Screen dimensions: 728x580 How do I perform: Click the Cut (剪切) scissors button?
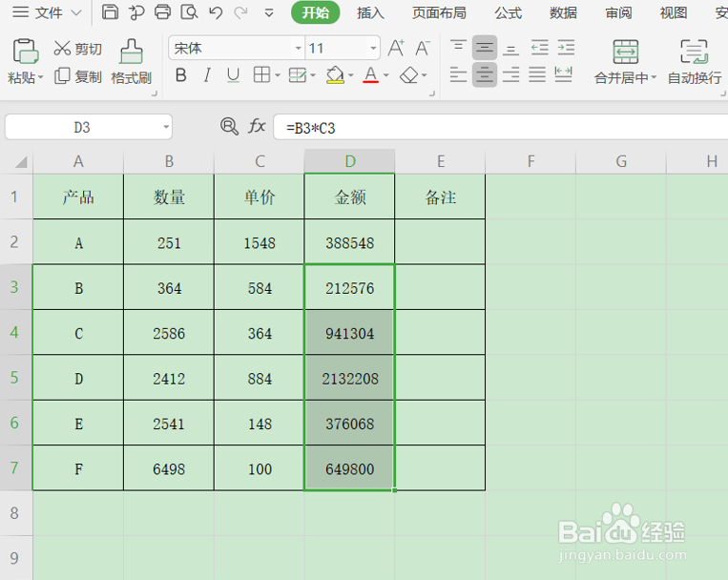point(77,49)
